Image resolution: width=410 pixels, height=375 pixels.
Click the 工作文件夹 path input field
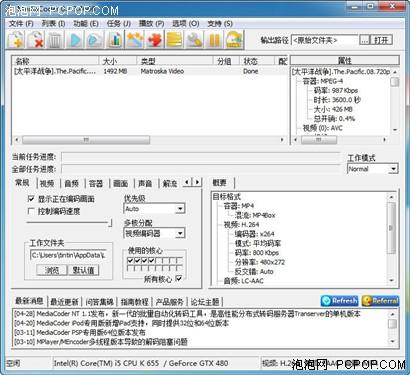(68, 255)
